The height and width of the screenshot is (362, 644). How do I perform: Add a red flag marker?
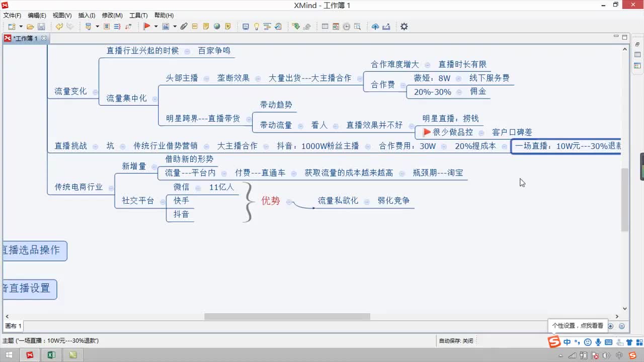point(147,26)
